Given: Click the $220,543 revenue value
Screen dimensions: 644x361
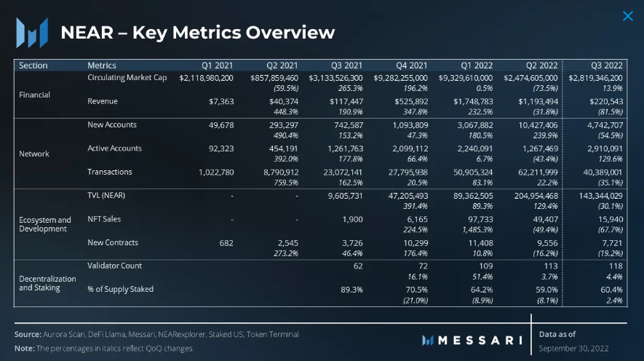Looking at the screenshot, I should coord(606,101).
